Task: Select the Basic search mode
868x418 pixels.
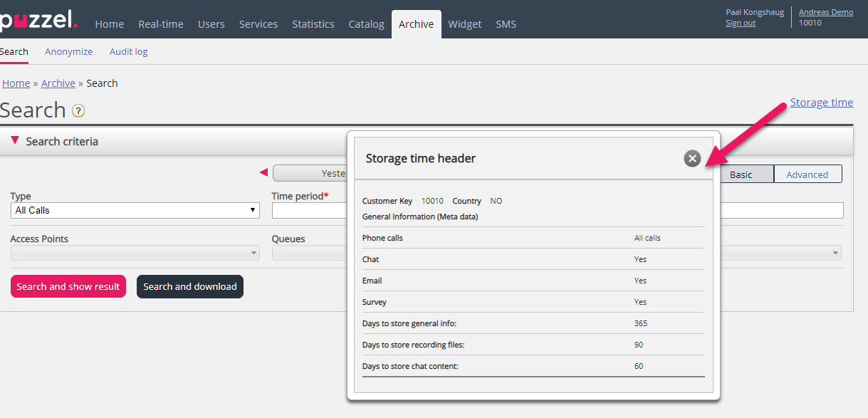Action: click(x=741, y=174)
